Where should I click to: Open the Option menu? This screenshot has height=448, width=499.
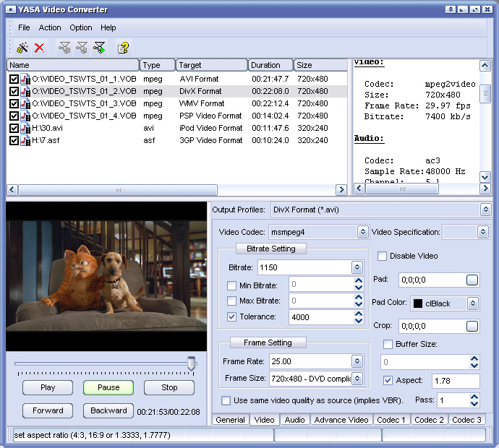tap(81, 27)
